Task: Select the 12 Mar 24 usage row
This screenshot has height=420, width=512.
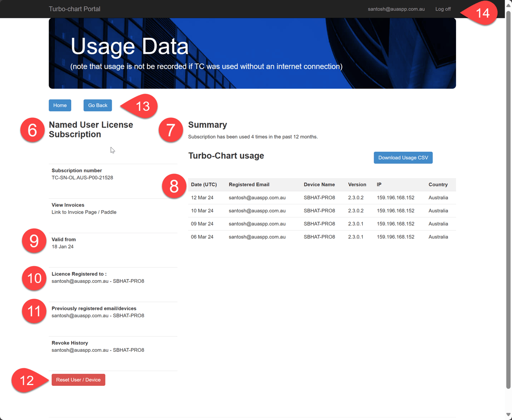Action: [299, 197]
